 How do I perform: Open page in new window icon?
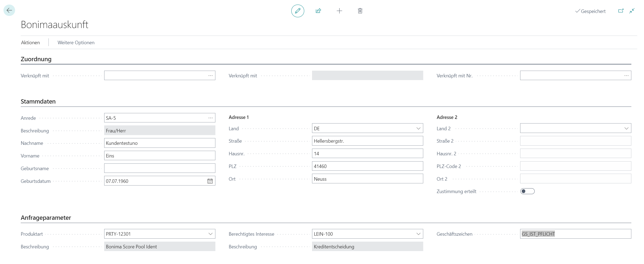click(x=621, y=11)
